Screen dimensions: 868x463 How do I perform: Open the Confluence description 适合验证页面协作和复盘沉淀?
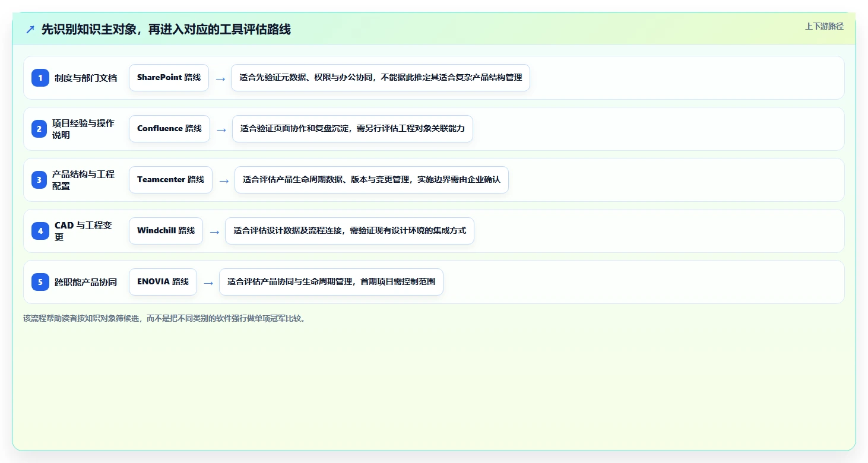[x=353, y=129]
